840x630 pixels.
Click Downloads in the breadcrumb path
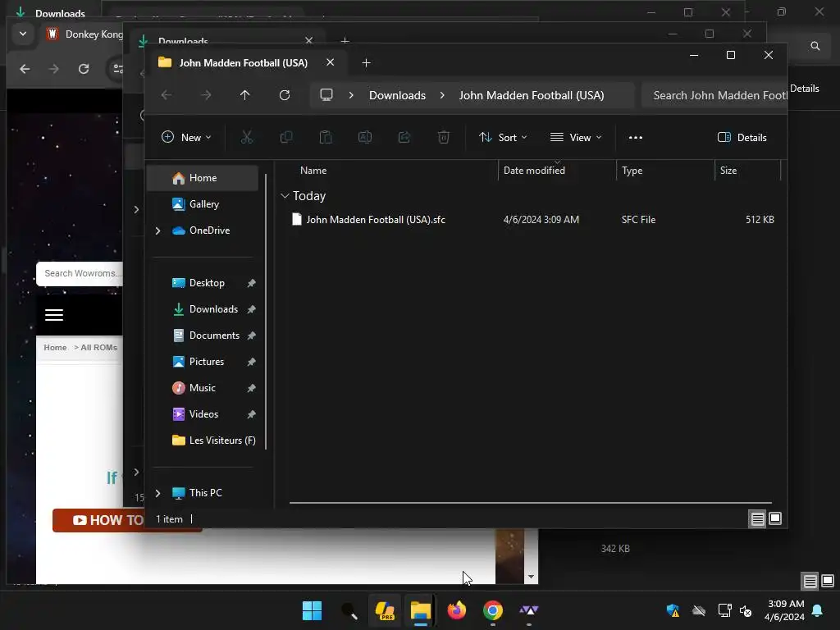tap(397, 95)
